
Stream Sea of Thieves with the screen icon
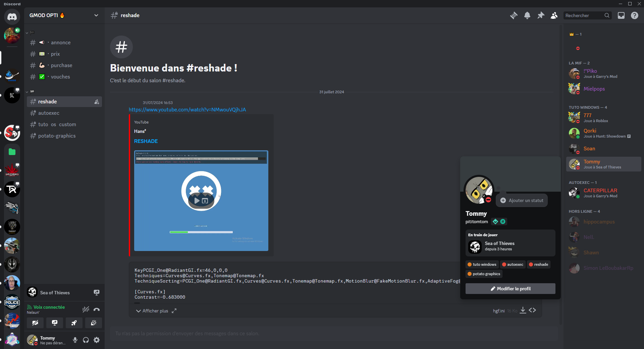pyautogui.click(x=97, y=293)
